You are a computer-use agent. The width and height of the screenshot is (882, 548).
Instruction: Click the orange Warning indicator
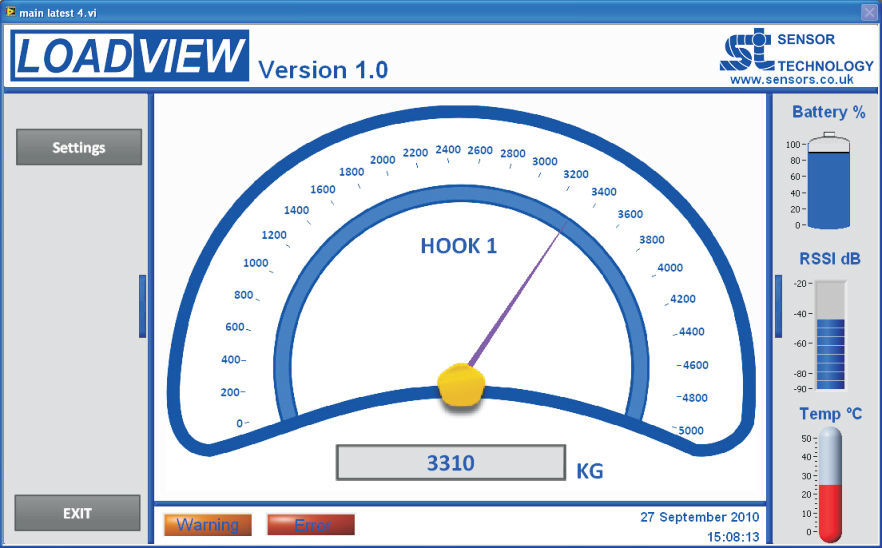(x=208, y=525)
